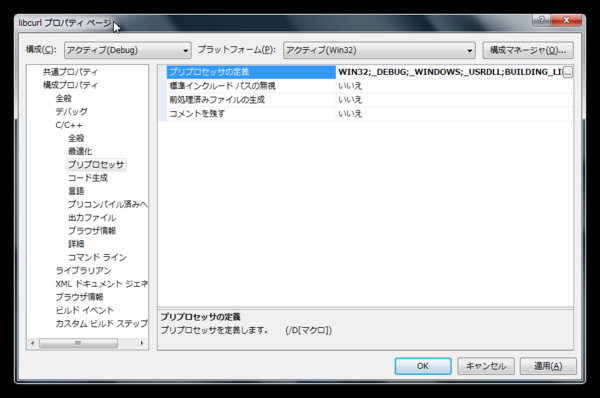Click the いいえ value for 標準インクルード パスの無視
The height and width of the screenshot is (398, 600).
click(455, 86)
